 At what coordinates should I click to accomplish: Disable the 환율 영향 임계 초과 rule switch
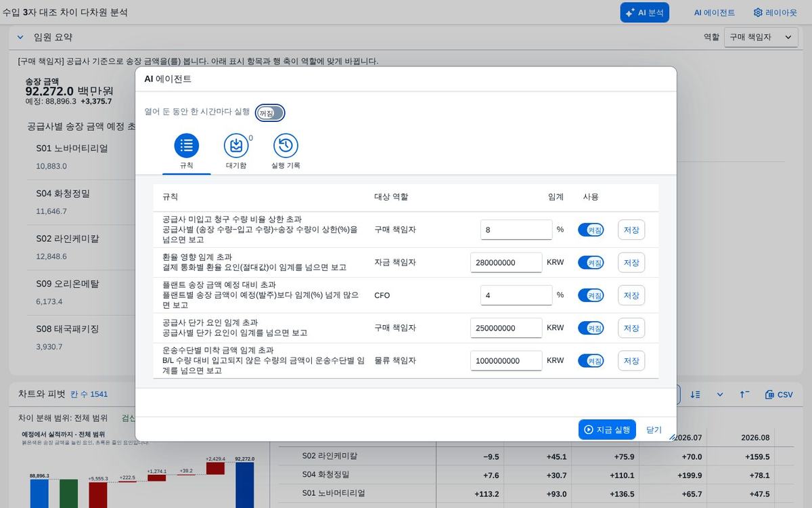591,262
